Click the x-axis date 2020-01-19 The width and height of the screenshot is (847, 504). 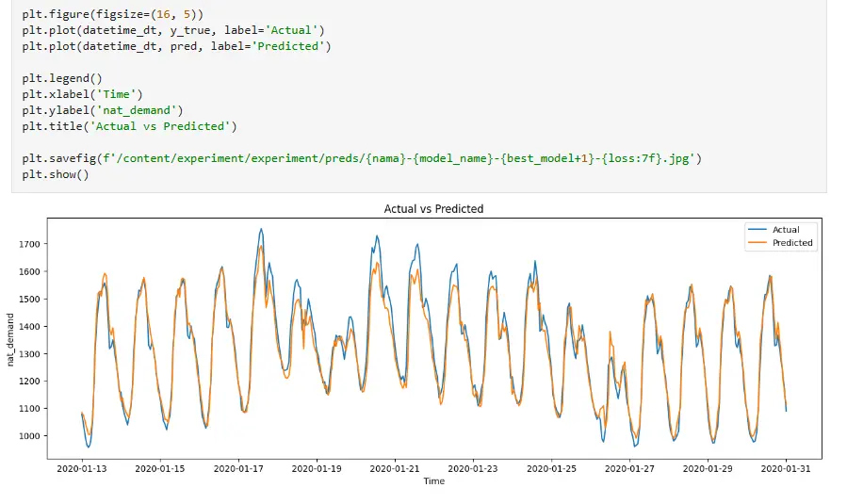pos(317,468)
